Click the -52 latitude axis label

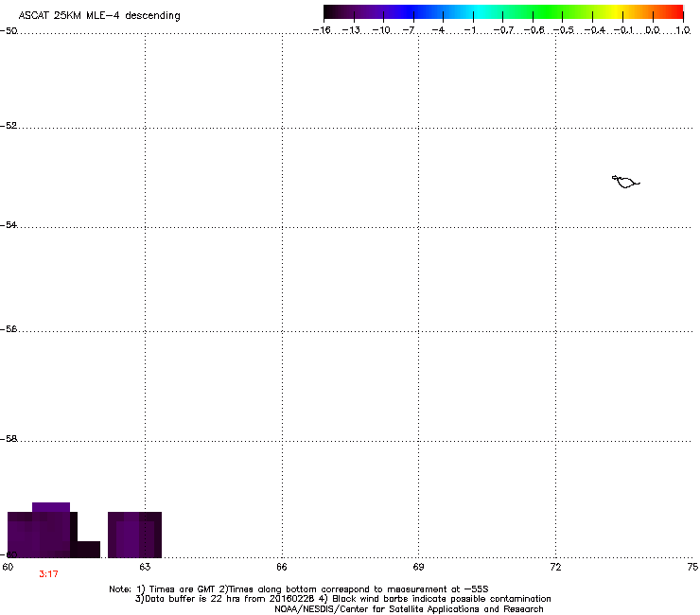[x=9, y=126]
